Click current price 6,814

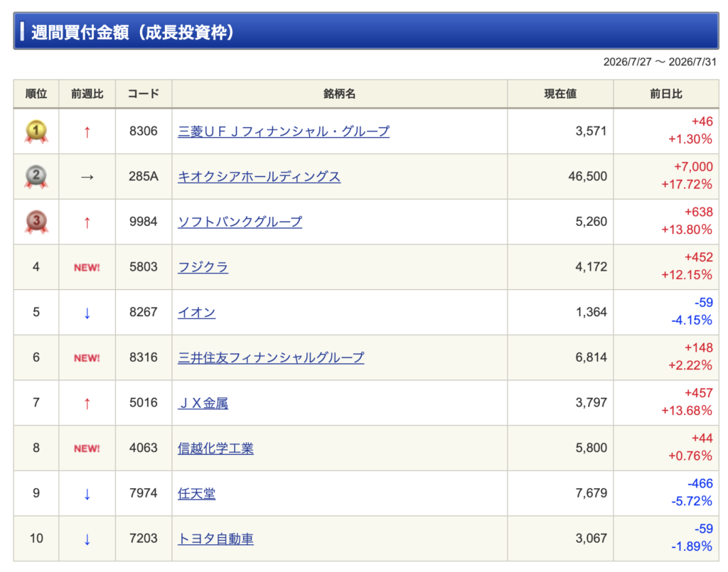click(591, 357)
